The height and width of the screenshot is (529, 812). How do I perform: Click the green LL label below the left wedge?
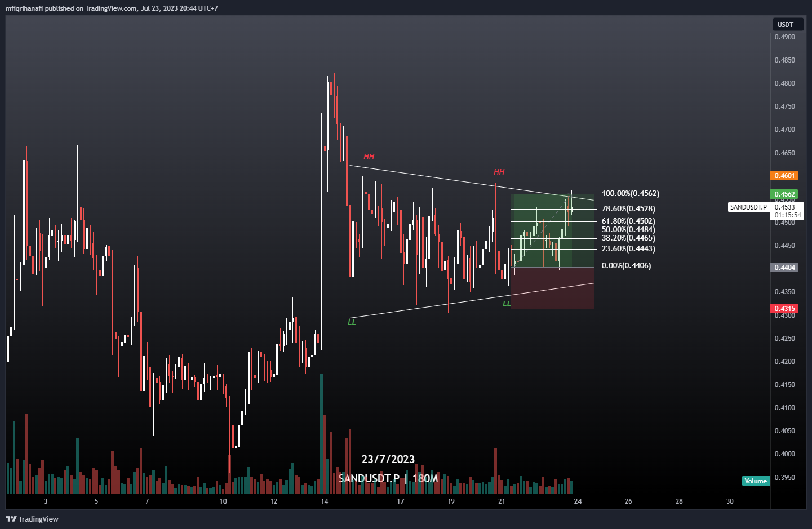point(352,322)
